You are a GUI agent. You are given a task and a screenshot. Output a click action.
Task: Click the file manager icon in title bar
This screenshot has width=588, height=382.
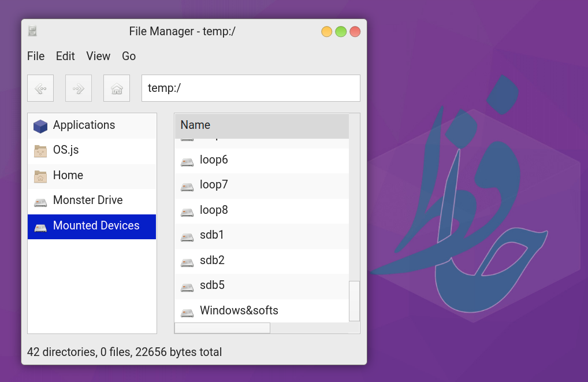[x=33, y=31]
